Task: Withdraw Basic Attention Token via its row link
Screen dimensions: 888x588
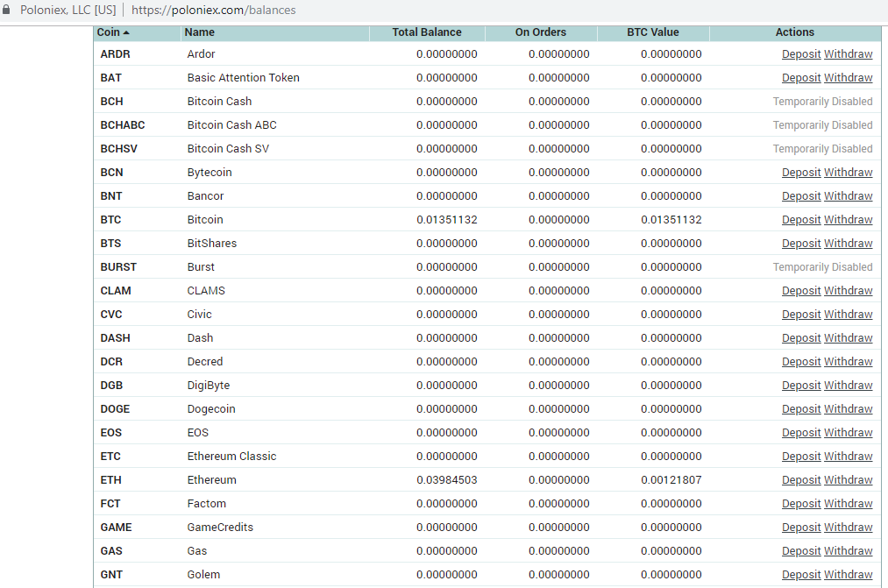Action: point(848,78)
